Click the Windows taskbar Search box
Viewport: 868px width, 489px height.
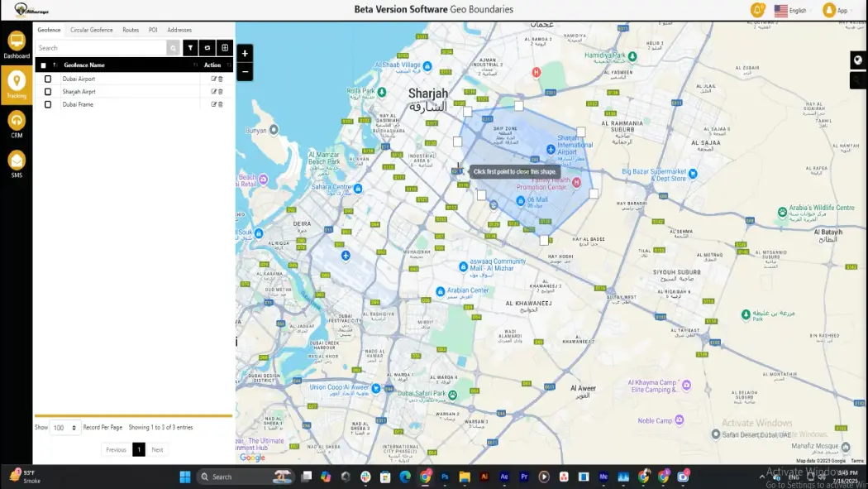click(245, 477)
